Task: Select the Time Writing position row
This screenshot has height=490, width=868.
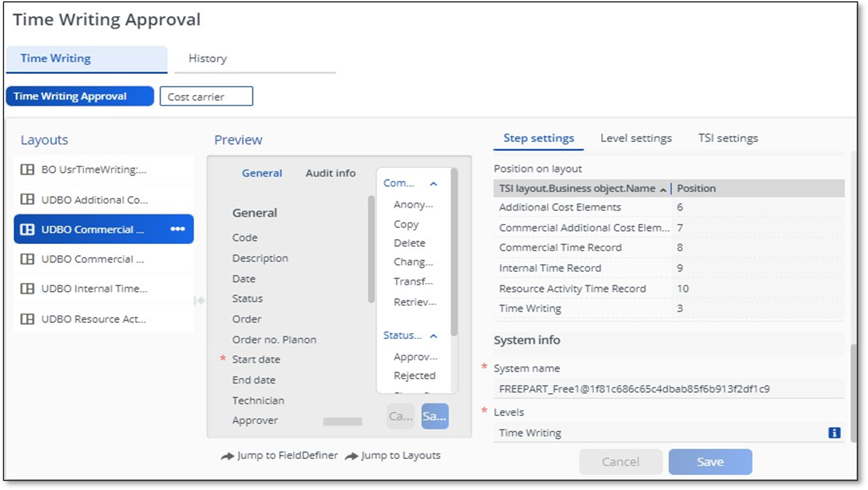Action: point(668,308)
